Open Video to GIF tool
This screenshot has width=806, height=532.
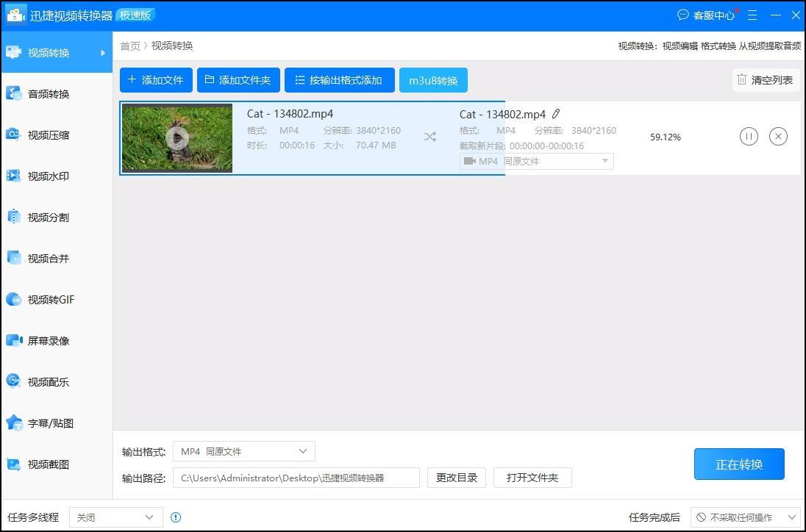(x=51, y=300)
